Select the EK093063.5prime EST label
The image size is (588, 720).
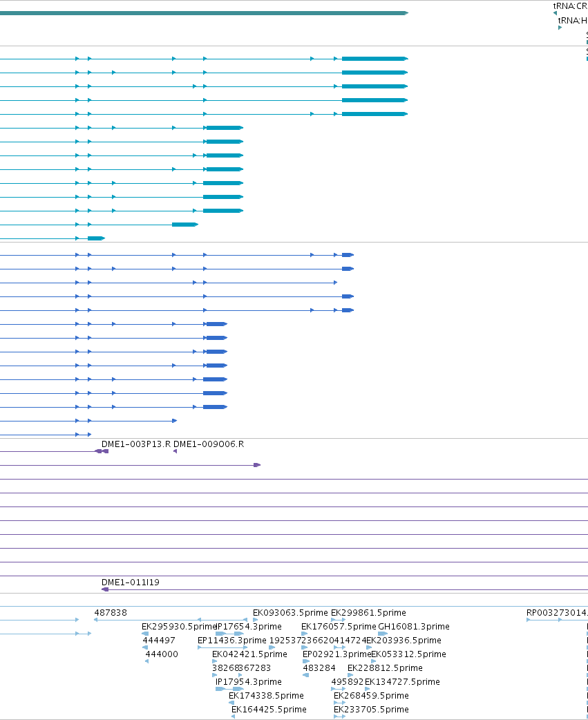(291, 612)
